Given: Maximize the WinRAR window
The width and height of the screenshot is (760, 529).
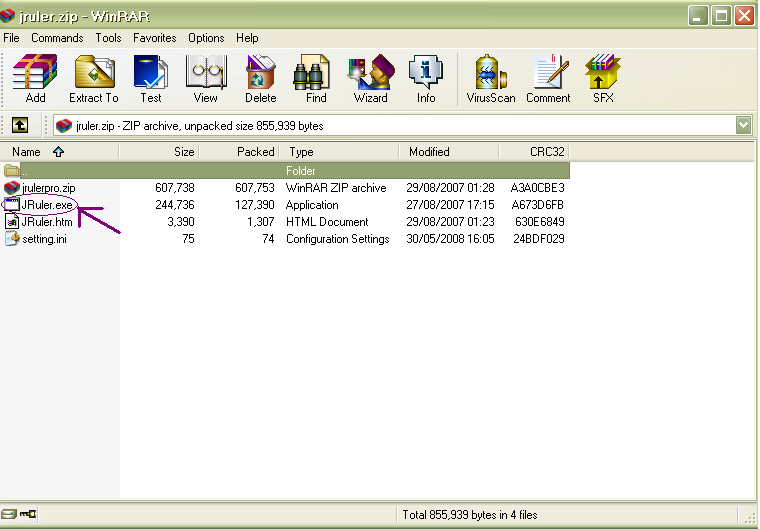Looking at the screenshot, I should click(721, 16).
